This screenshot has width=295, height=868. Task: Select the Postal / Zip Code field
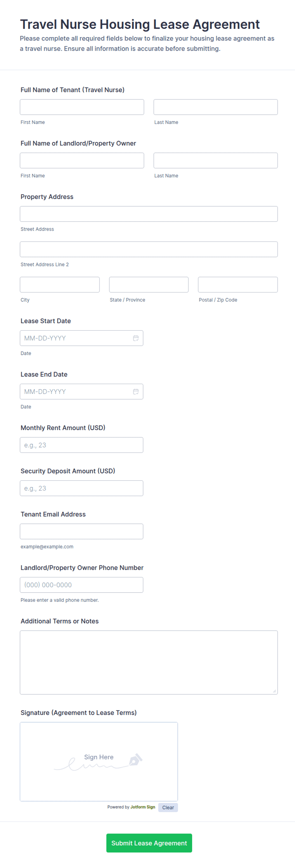238,285
